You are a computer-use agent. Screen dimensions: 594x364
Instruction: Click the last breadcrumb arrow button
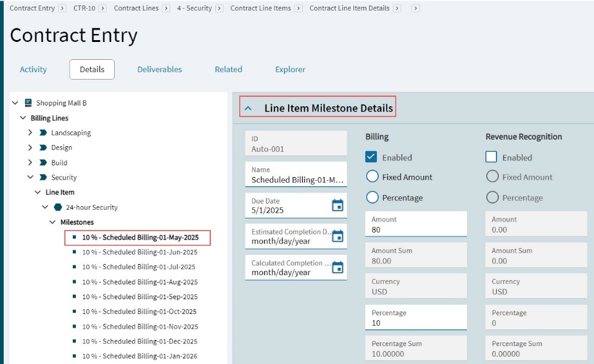[416, 9]
